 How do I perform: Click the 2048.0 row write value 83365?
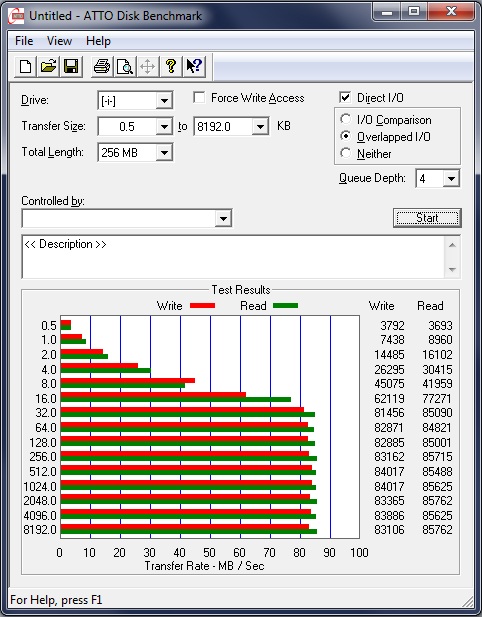389,501
